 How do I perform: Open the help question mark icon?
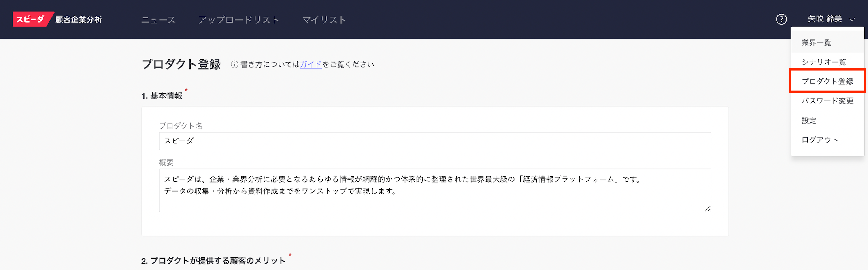coord(781,19)
